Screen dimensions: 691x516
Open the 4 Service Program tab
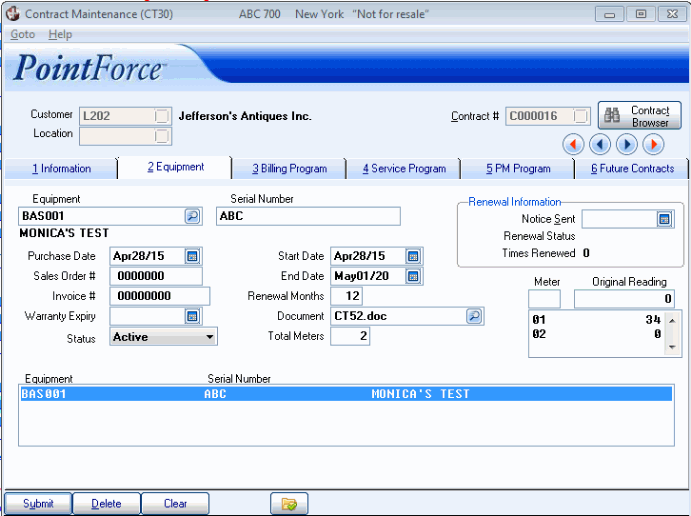click(x=404, y=169)
